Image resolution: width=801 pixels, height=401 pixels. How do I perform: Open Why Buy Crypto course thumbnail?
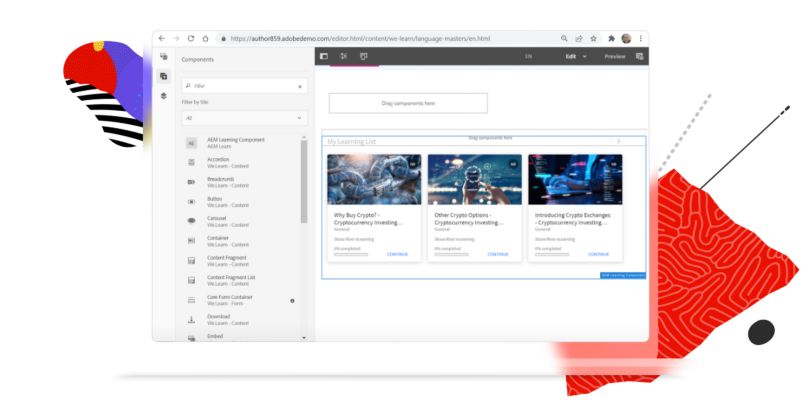point(374,180)
